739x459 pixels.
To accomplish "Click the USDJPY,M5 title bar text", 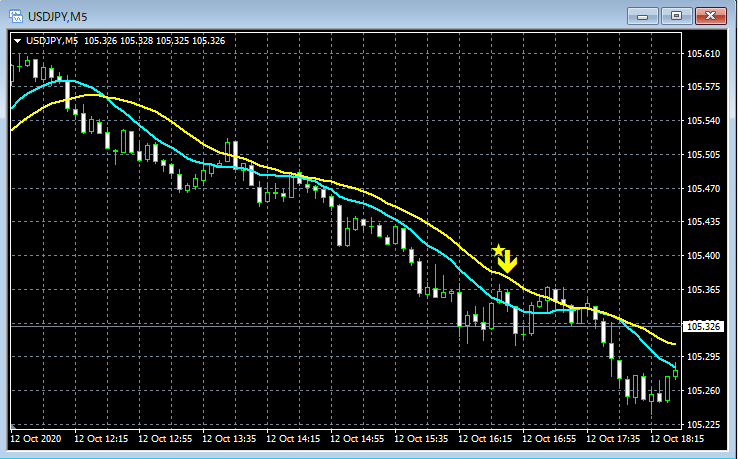I will coord(57,17).
